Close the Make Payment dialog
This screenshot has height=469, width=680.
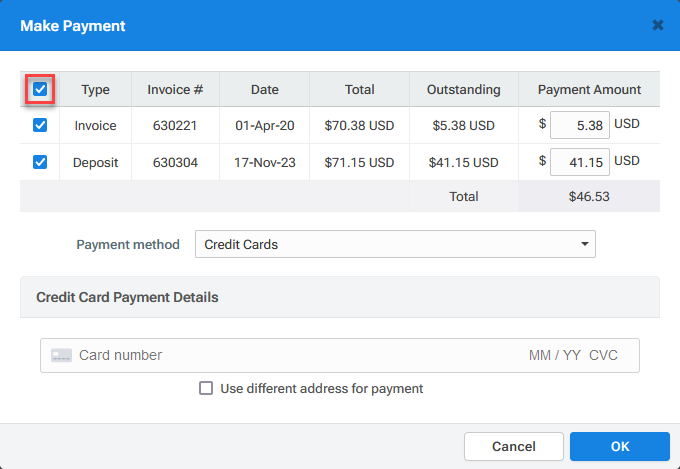657,25
